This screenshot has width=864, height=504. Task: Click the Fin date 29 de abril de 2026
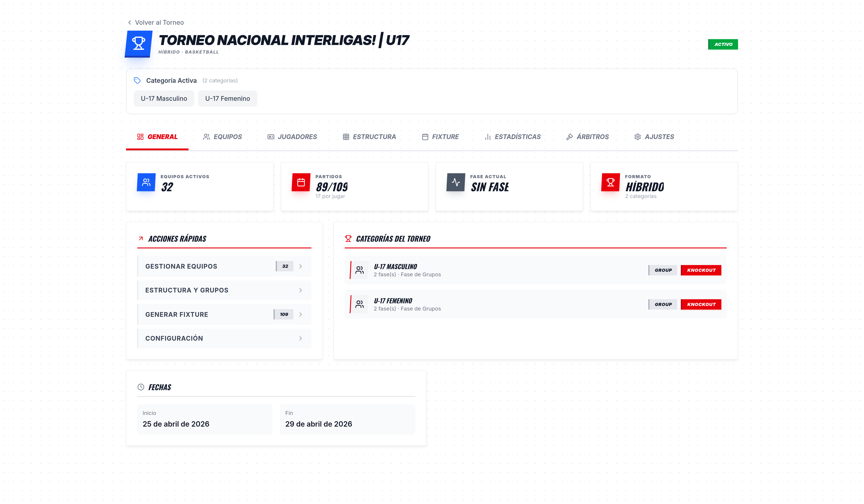(x=319, y=424)
